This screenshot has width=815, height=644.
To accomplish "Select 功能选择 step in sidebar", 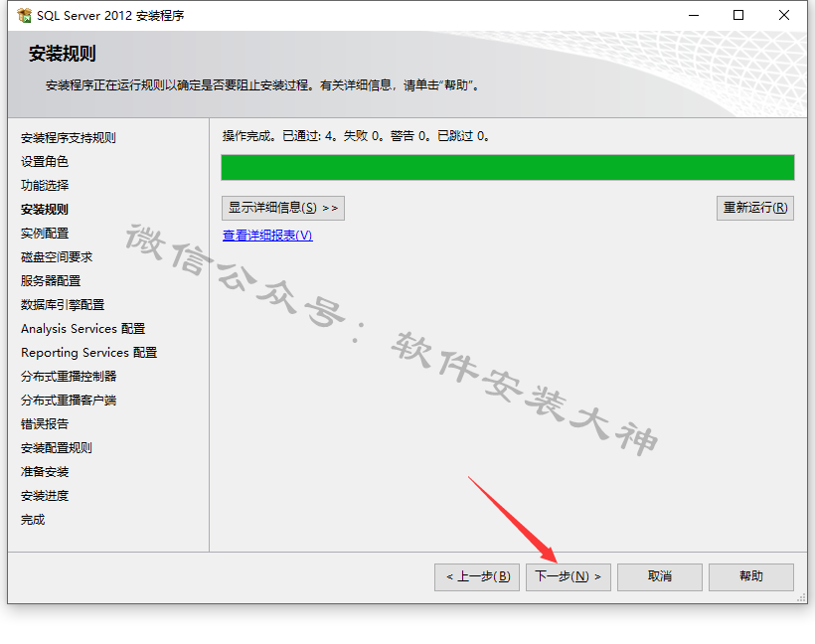I will (x=45, y=186).
